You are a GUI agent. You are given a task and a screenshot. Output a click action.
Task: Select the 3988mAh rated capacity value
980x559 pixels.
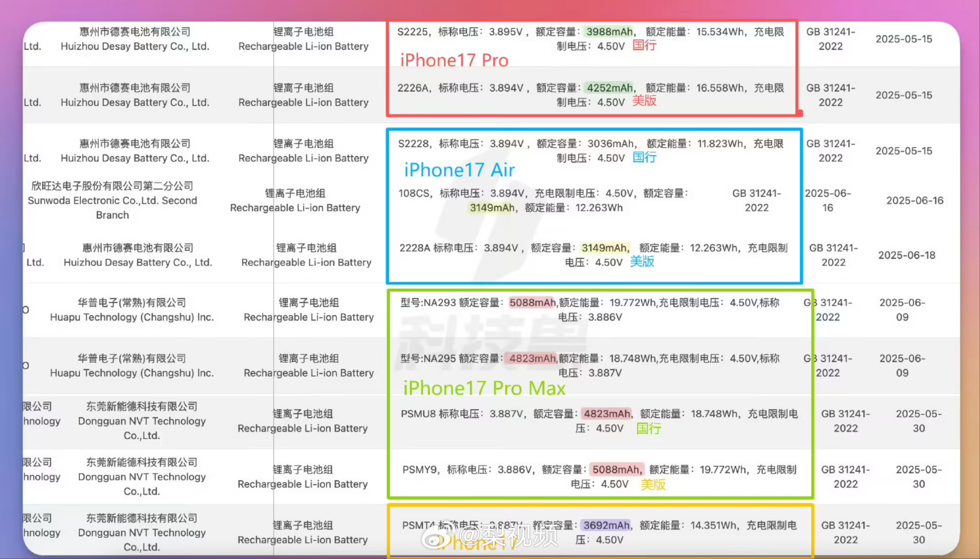point(609,32)
